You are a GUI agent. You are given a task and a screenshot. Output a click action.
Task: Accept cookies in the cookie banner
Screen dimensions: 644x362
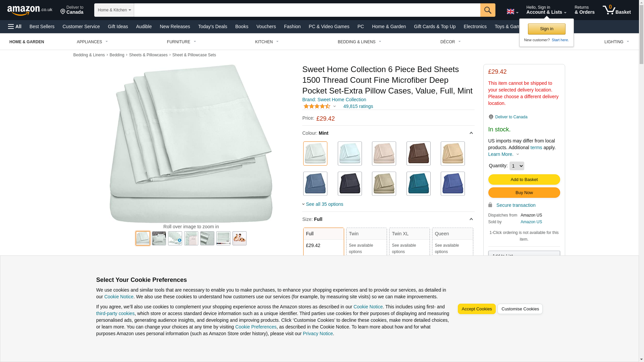pyautogui.click(x=476, y=309)
